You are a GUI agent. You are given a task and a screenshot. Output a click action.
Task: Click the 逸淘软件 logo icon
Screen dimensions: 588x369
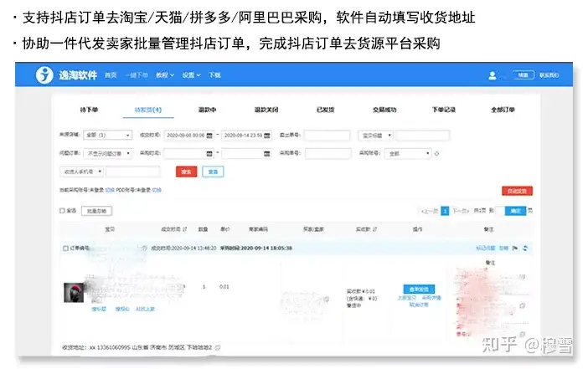44,75
